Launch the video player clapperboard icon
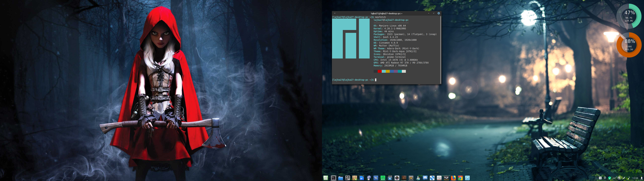The image size is (644, 181). pos(390,178)
